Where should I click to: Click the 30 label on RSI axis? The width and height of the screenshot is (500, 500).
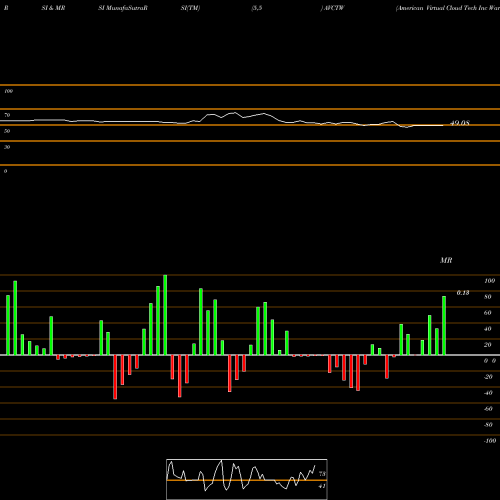coord(7,147)
